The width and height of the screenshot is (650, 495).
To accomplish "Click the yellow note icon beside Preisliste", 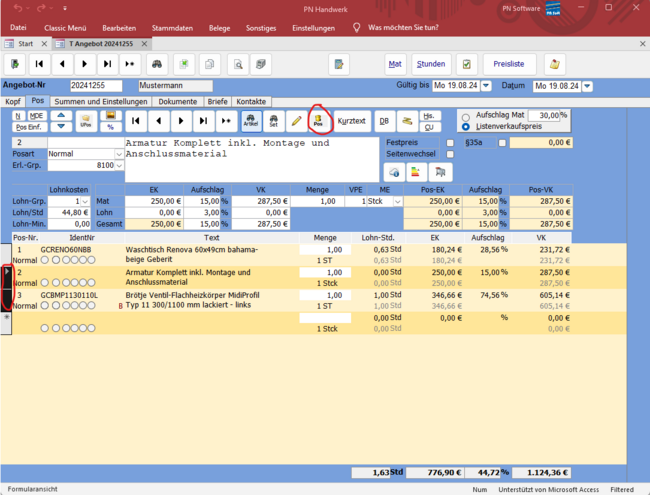I will coord(555,64).
